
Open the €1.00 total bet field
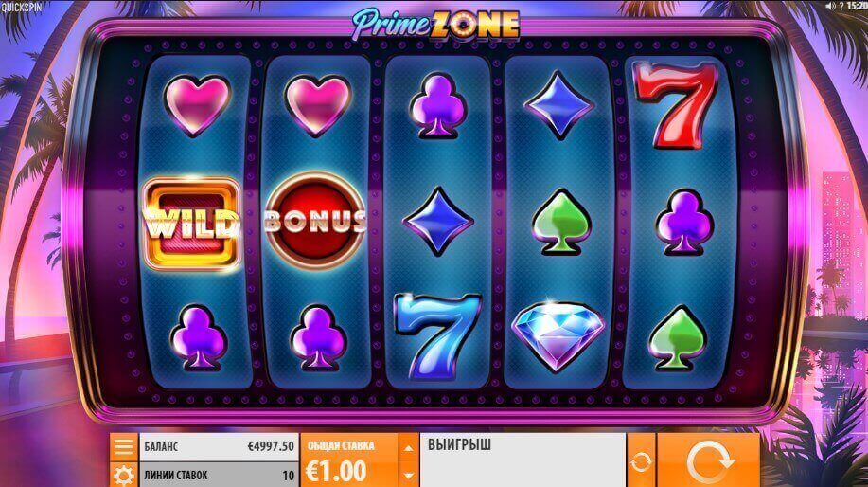click(349, 460)
